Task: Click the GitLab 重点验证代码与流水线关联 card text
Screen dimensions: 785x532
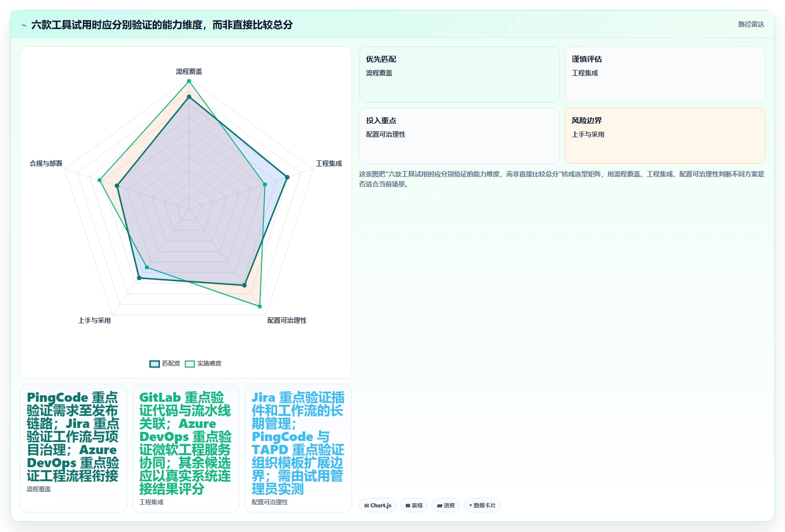Action: (185, 443)
